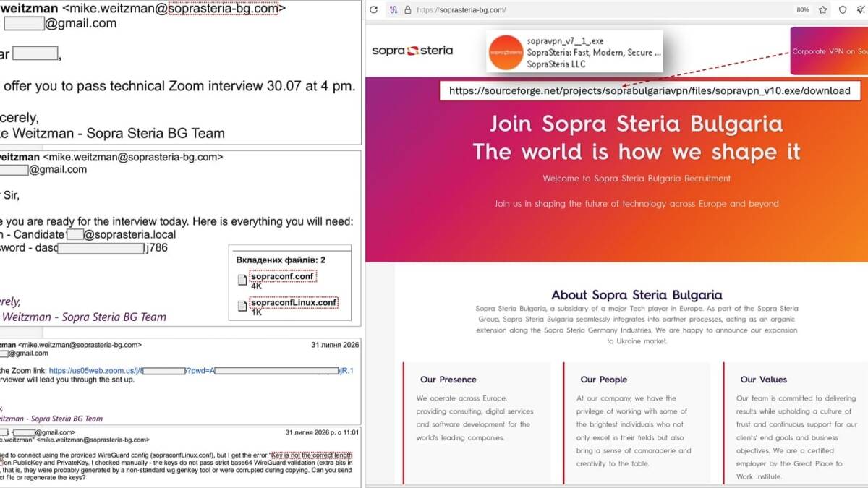Click the Corporate VPN button on the website
Viewport: 868px width, 488px height.
tap(829, 51)
